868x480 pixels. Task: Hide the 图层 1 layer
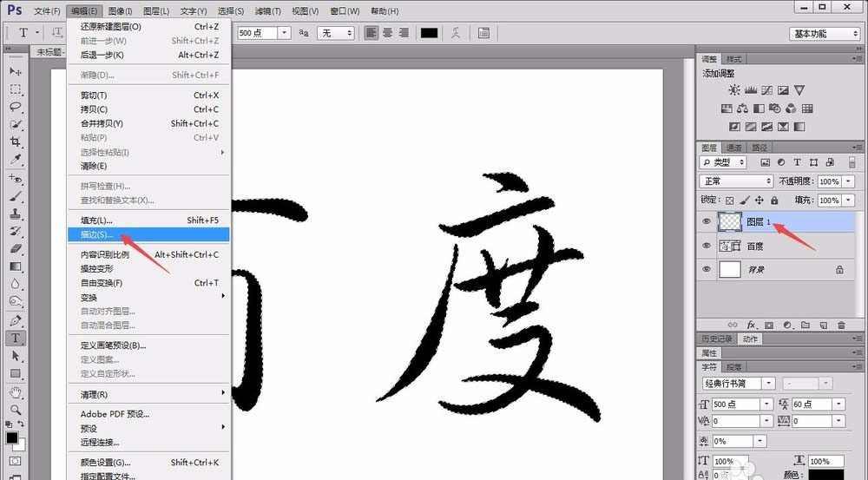coord(707,221)
